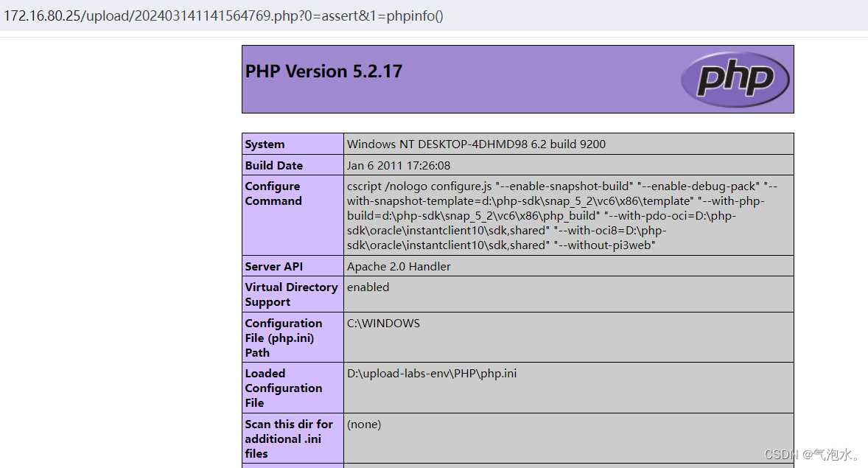Image resolution: width=868 pixels, height=468 pixels.
Task: Select the PHP Version 5.2.17 heading
Action: (x=323, y=71)
